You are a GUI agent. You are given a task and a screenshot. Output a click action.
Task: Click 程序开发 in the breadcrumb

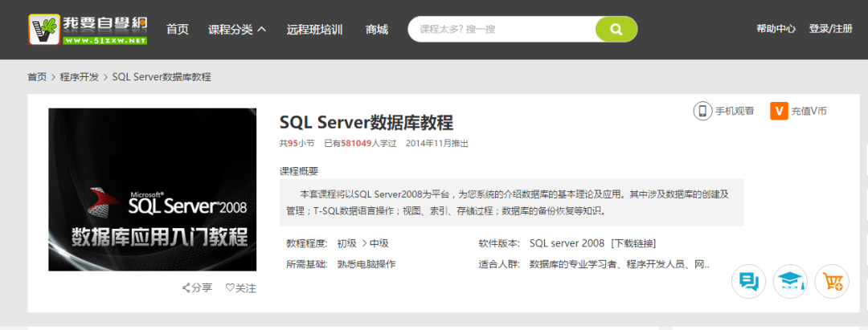tap(79, 77)
